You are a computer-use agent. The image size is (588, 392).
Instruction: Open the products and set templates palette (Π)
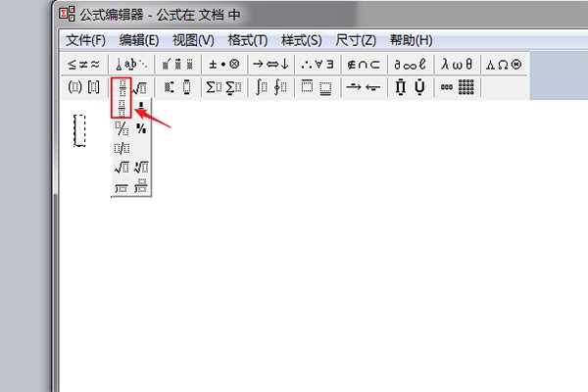[411, 87]
